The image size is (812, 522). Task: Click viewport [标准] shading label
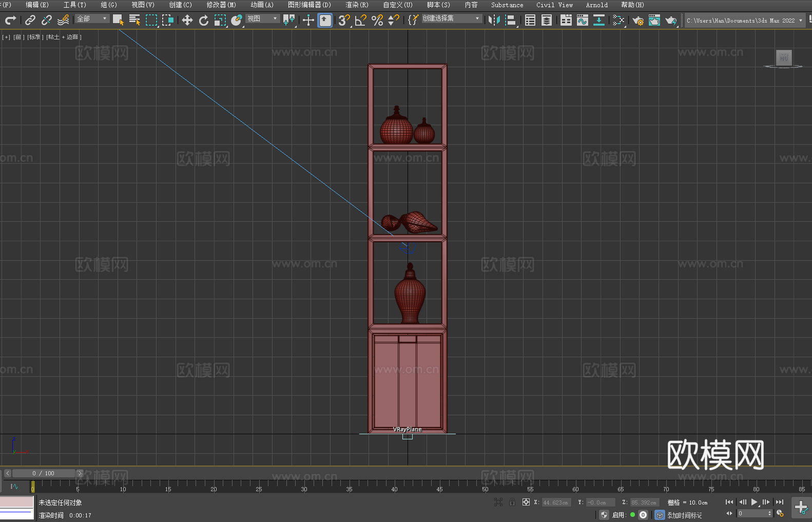click(x=35, y=37)
